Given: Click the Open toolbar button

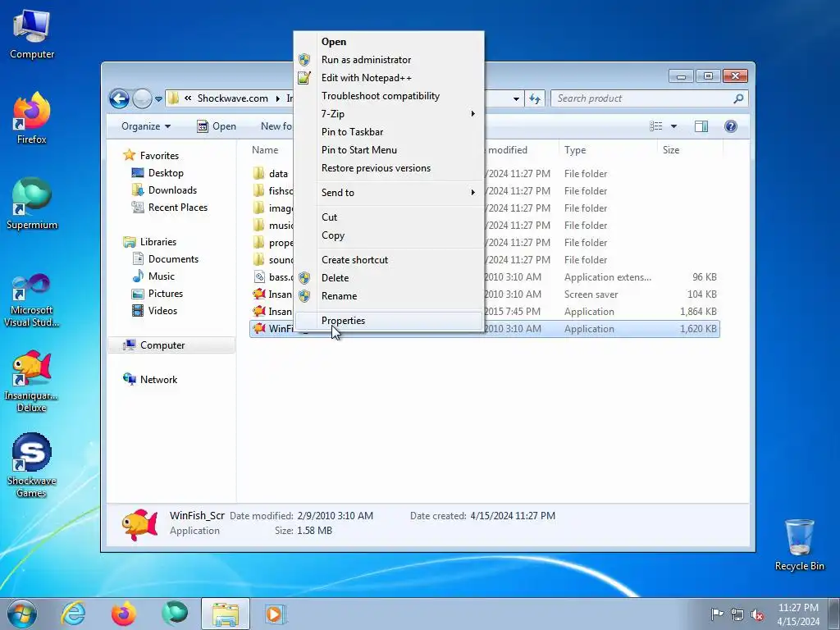Looking at the screenshot, I should coord(217,126).
